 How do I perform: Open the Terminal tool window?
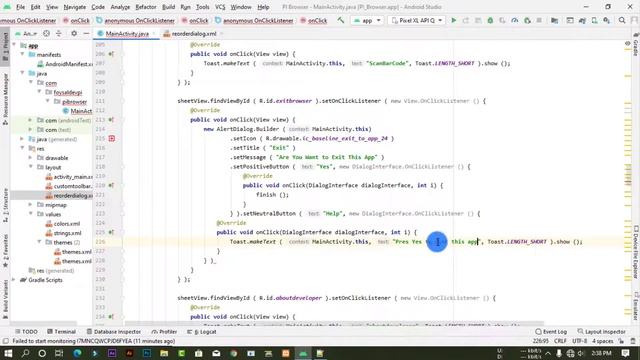coord(61,331)
